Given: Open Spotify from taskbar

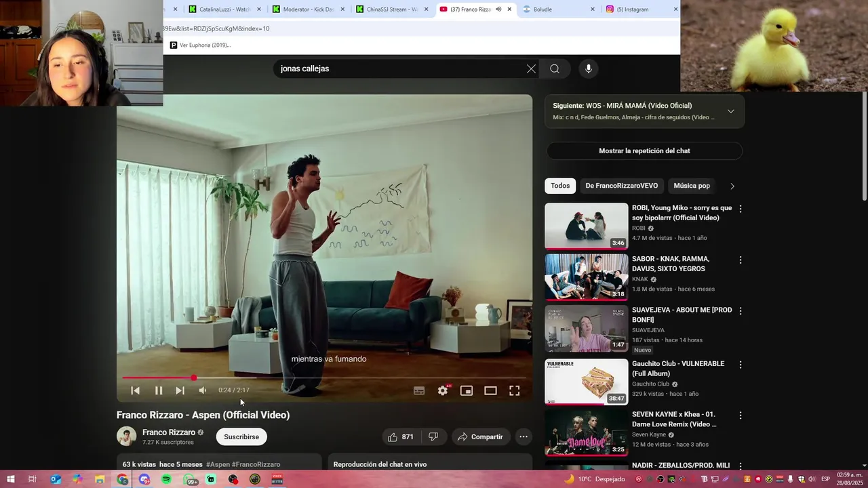Looking at the screenshot, I should 167,479.
